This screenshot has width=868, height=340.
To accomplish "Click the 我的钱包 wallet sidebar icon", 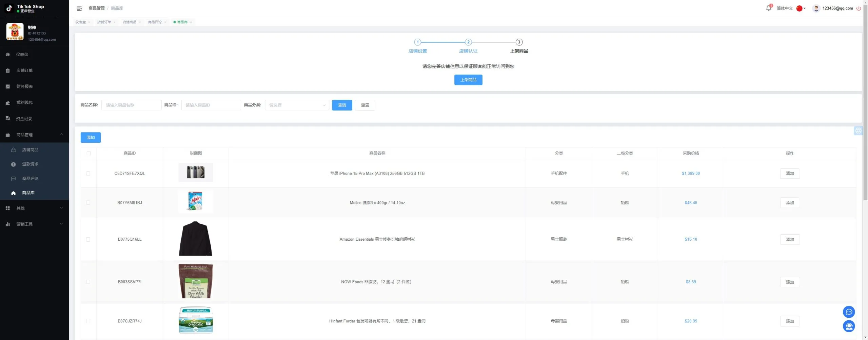I will [x=8, y=103].
